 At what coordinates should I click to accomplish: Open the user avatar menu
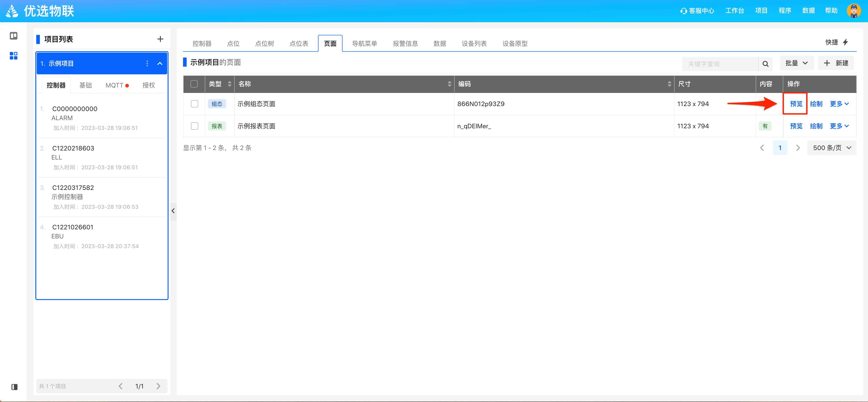[854, 11]
